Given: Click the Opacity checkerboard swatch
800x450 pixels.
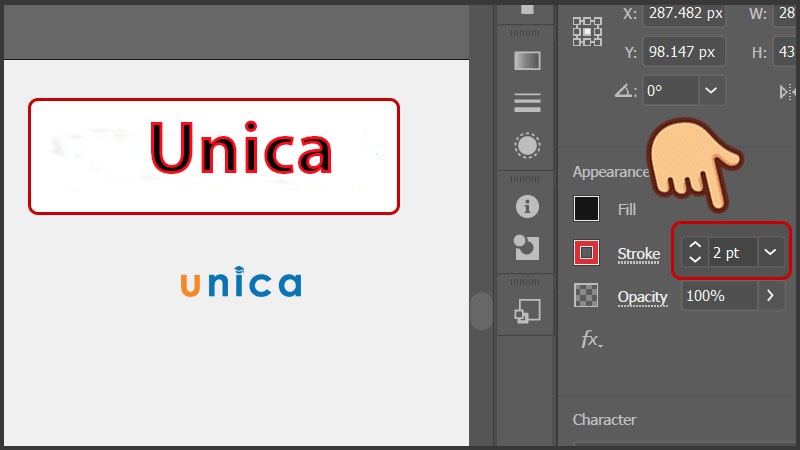Looking at the screenshot, I should click(x=586, y=295).
